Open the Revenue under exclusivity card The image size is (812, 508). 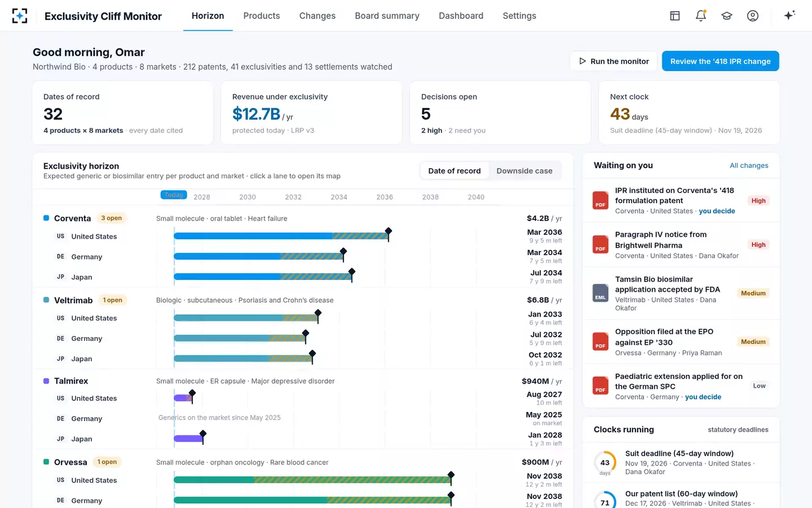click(x=311, y=113)
